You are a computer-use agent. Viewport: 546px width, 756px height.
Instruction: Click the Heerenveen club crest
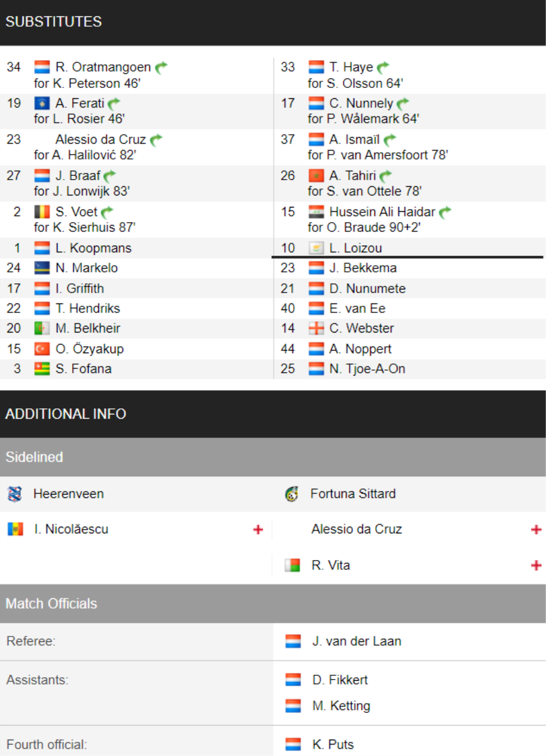[15, 494]
